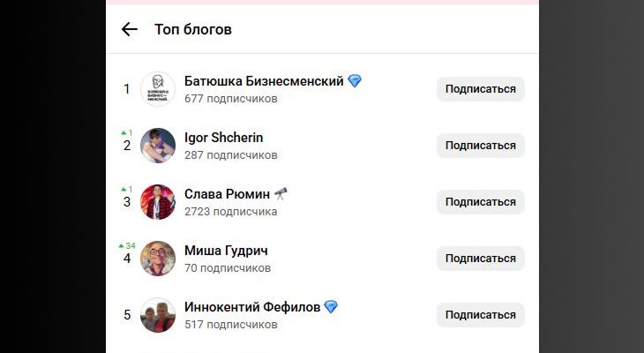This screenshot has height=353, width=644.
Task: Click diamond badge next to Батюшка Бизнесменский
Action: coord(355,81)
